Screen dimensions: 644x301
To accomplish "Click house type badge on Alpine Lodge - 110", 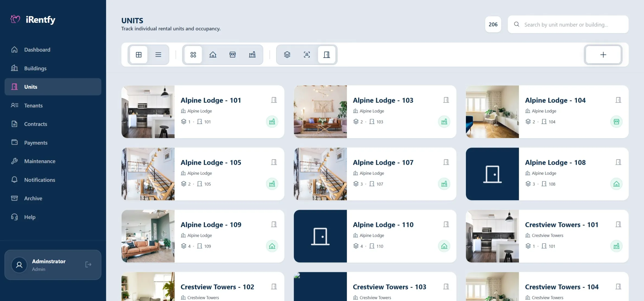I will click(x=444, y=246).
